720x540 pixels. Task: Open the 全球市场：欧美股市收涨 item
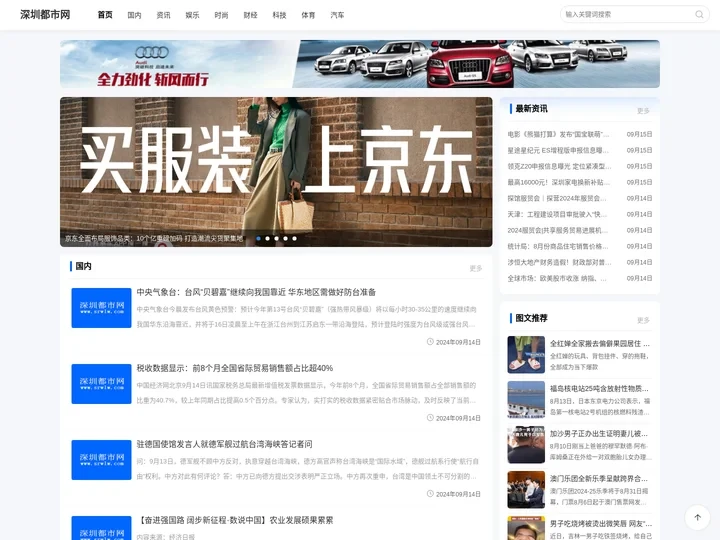558,278
